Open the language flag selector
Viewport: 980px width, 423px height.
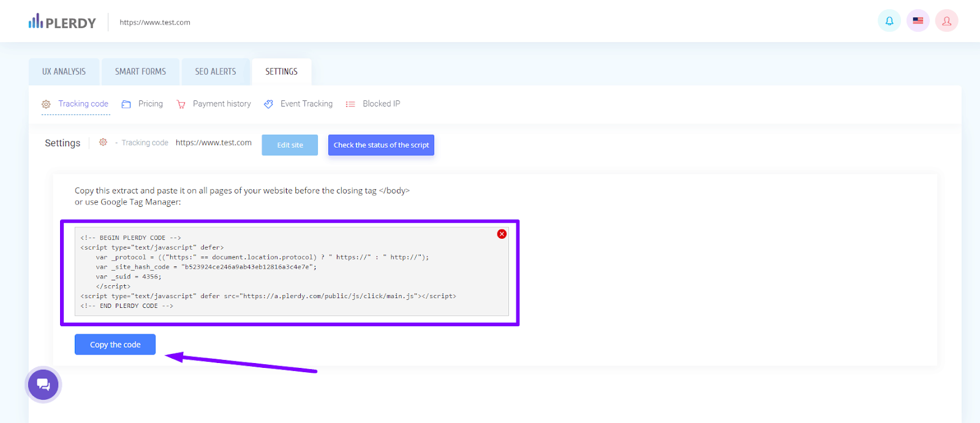coord(918,21)
